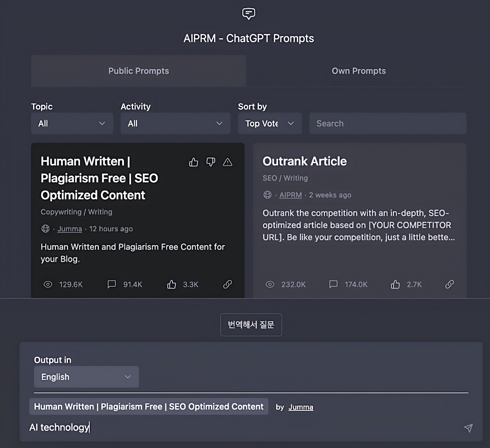
Task: Open the Topic dropdown set to All
Action: coord(72,123)
